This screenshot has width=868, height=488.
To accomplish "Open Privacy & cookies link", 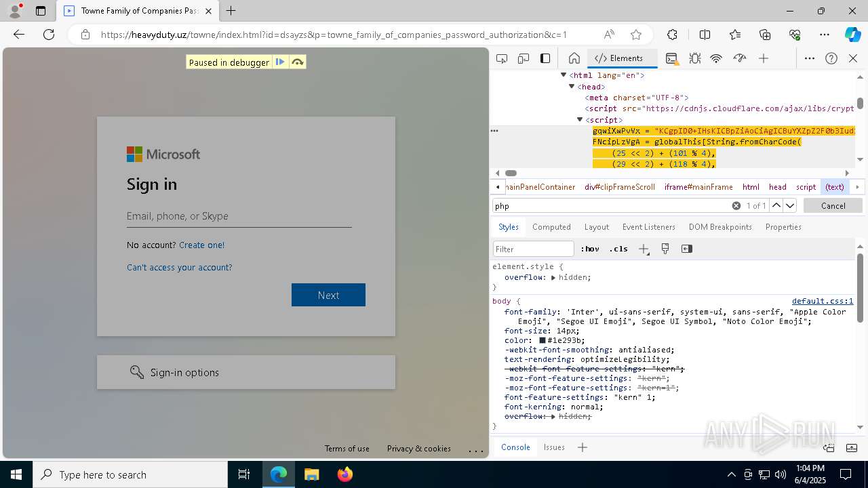I will (418, 449).
